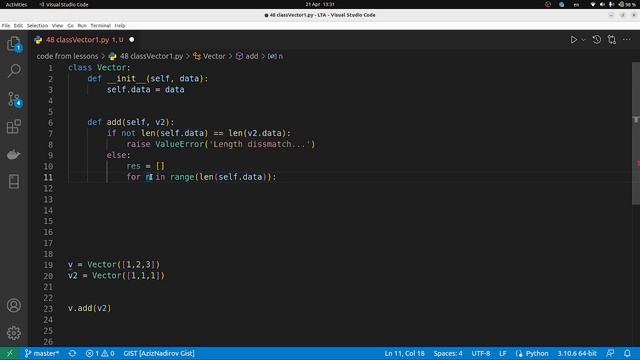Open the File menu
Image resolution: width=640 pixels, height=360 pixels.
pos(6,26)
